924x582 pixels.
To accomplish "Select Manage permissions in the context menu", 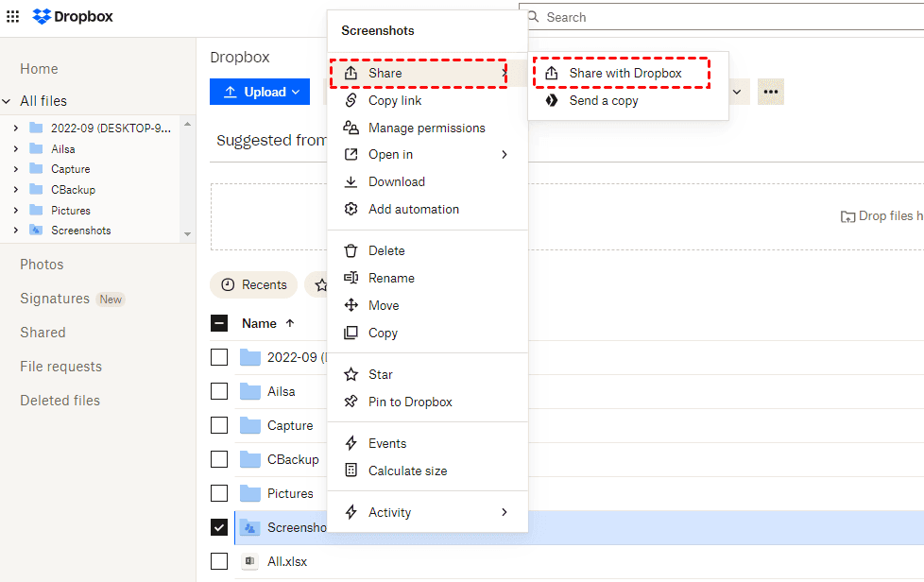I will pos(427,128).
